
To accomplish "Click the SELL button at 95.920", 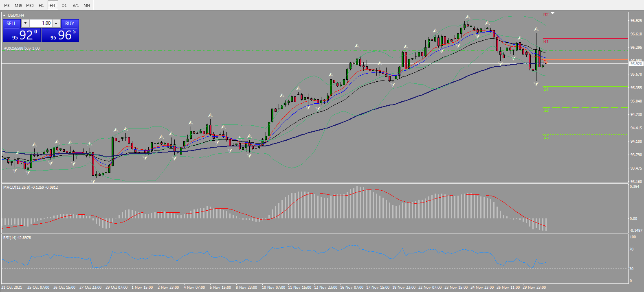I will click(x=22, y=31).
